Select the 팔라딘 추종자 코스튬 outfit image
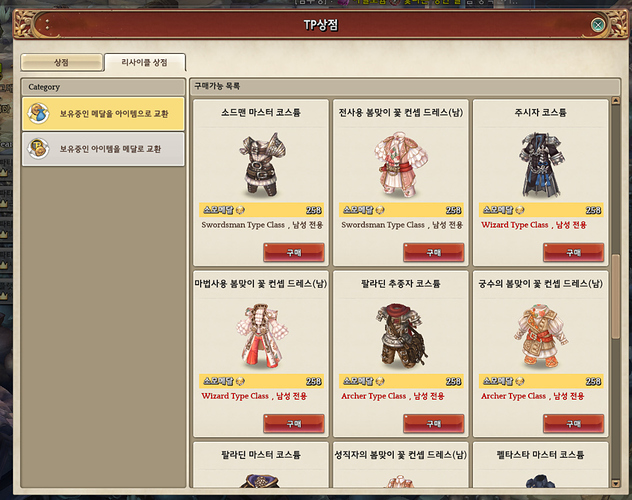The height and width of the screenshot is (500, 632). click(401, 336)
